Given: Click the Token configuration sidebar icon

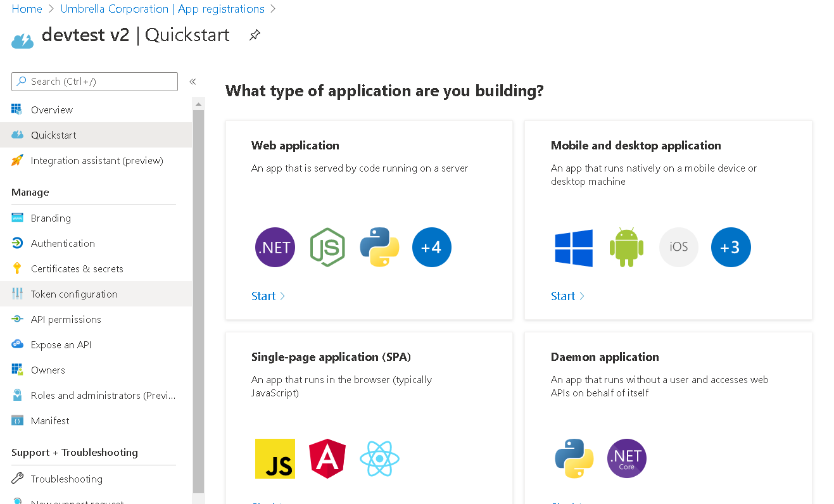Looking at the screenshot, I should click(x=17, y=294).
